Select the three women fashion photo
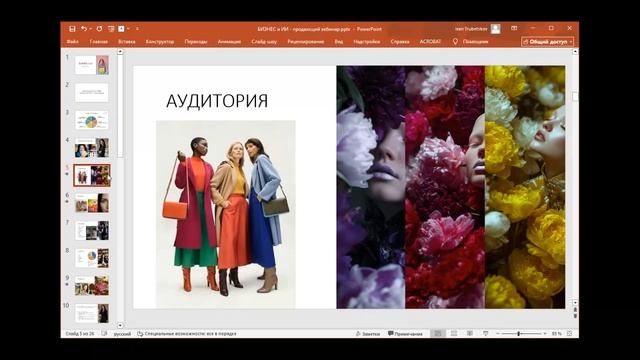The height and width of the screenshot is (360, 640). (x=226, y=214)
